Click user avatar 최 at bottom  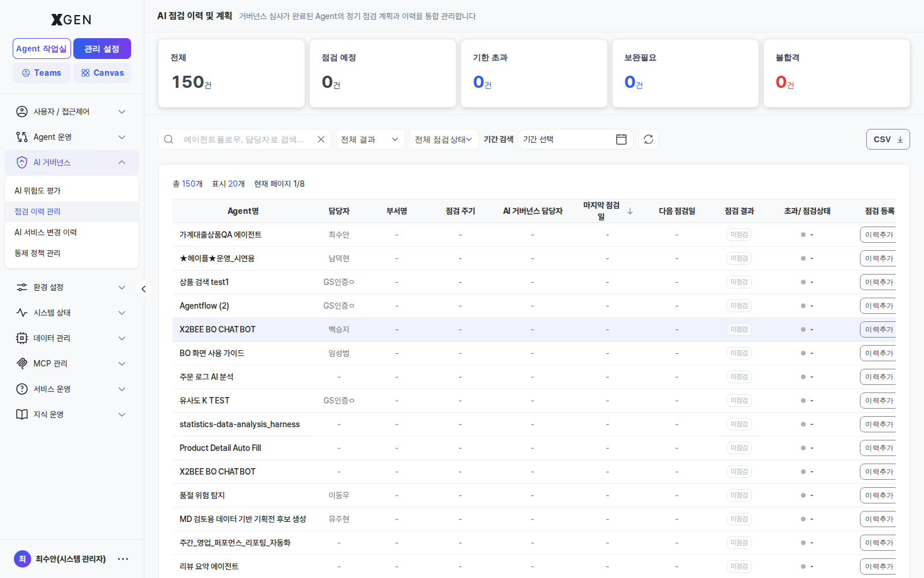(22, 559)
